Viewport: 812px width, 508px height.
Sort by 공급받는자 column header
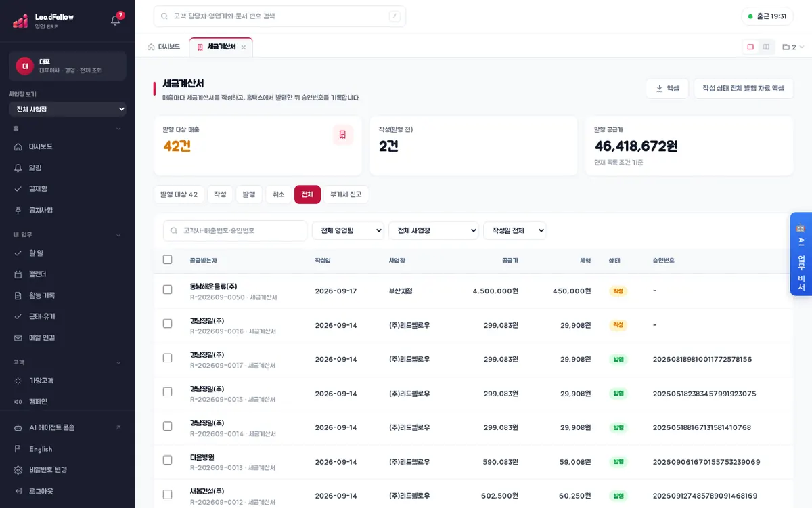(x=203, y=260)
